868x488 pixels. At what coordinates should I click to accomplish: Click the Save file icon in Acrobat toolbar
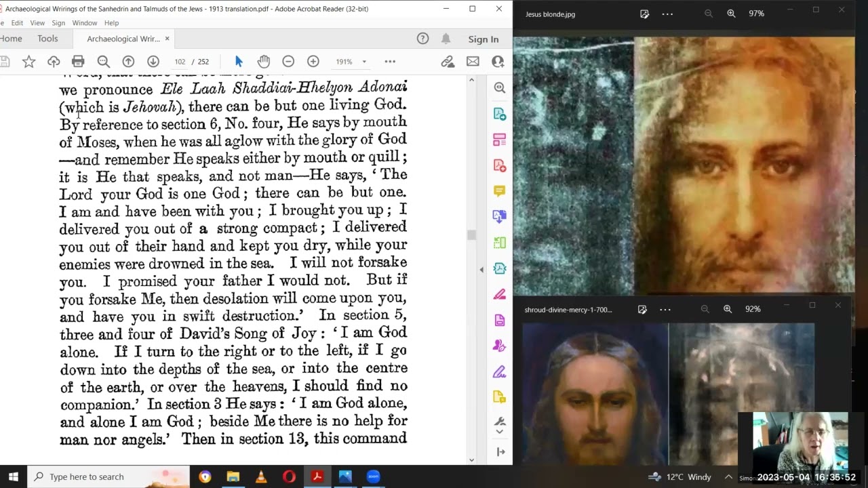point(5,62)
